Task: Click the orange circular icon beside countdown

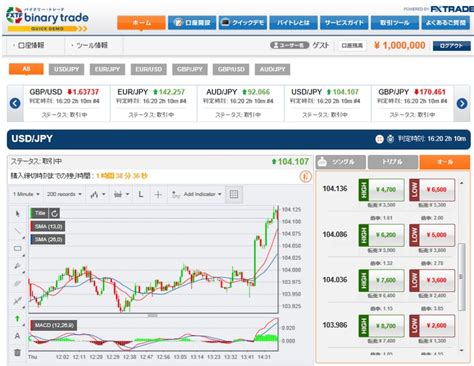Action: (305, 176)
